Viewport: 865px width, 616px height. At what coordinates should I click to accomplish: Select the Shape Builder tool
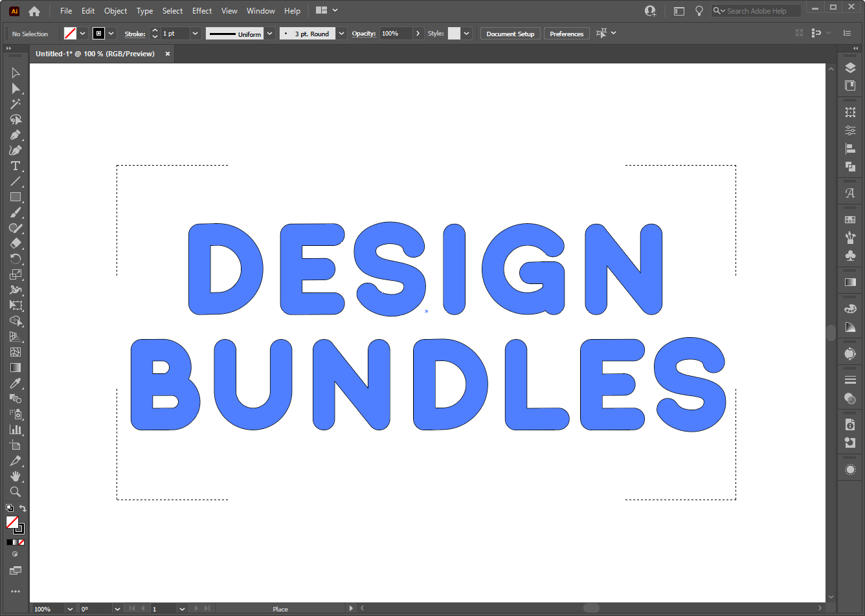[x=16, y=322]
